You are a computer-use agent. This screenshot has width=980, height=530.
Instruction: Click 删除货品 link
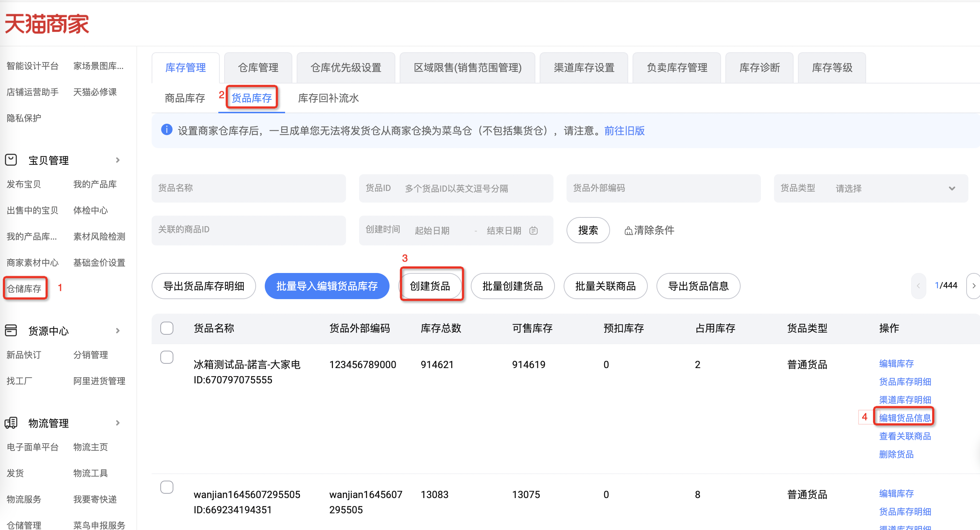[896, 454]
